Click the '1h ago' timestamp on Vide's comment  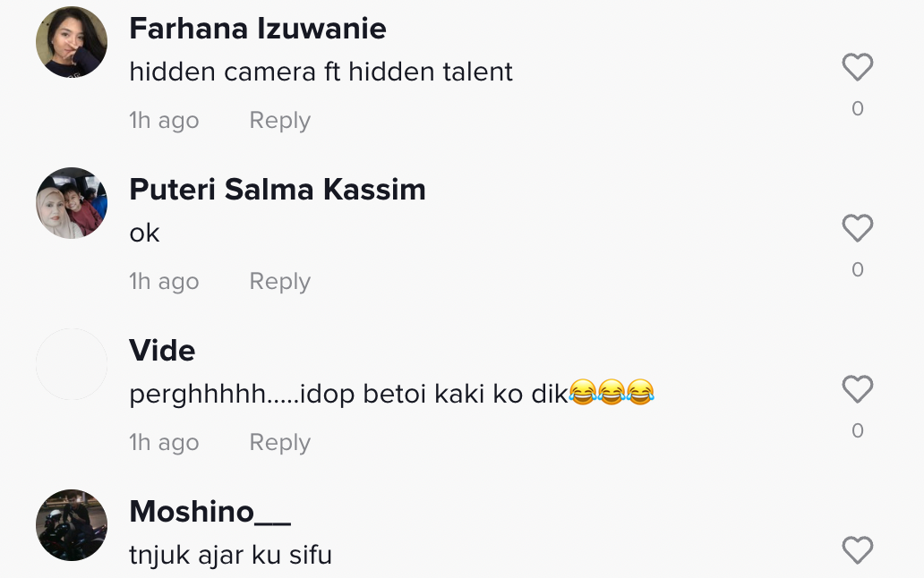pyautogui.click(x=164, y=443)
